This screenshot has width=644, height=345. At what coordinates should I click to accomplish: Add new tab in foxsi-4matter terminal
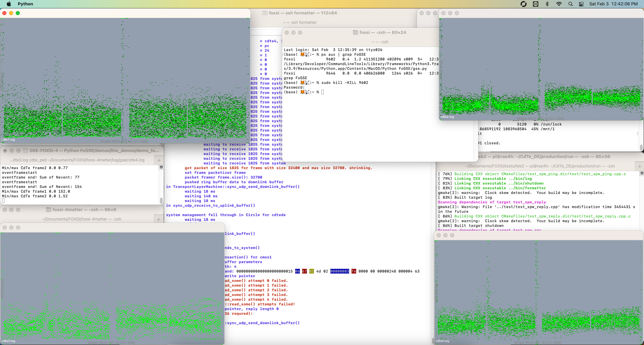[159, 219]
